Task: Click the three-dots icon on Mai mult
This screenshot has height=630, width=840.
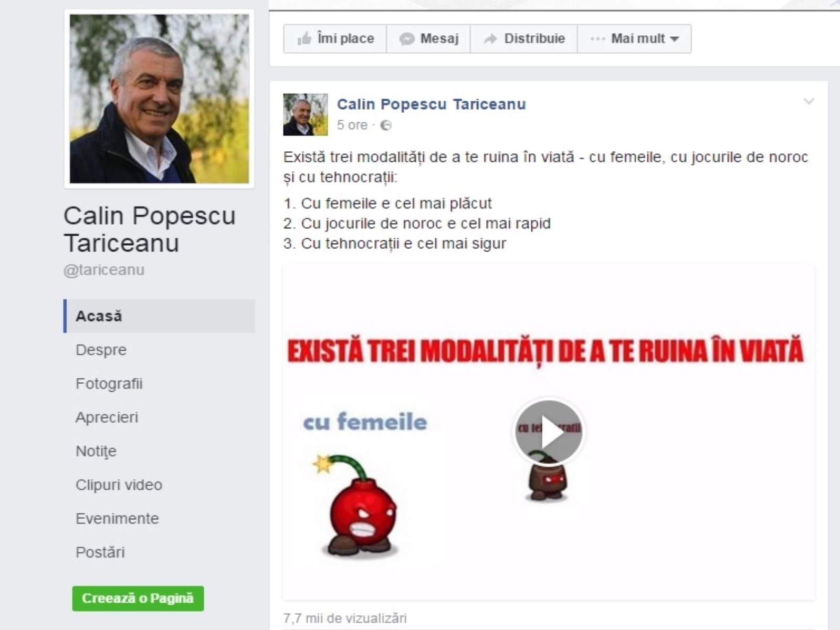Action: point(597,39)
